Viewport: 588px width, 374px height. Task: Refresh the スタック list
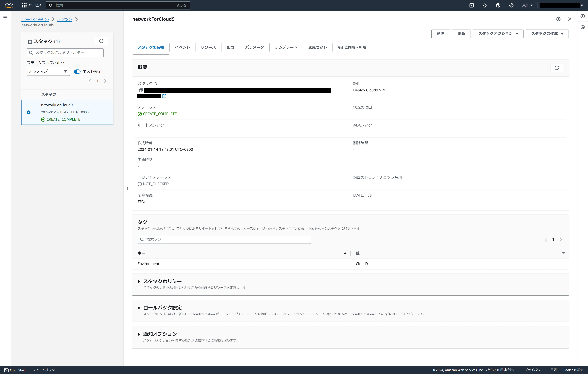(x=101, y=41)
